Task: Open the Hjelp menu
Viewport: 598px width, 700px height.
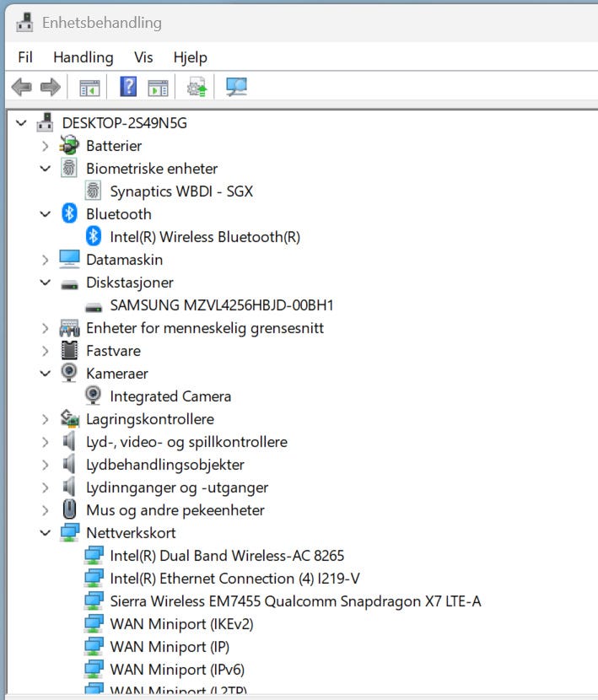Action: point(191,57)
